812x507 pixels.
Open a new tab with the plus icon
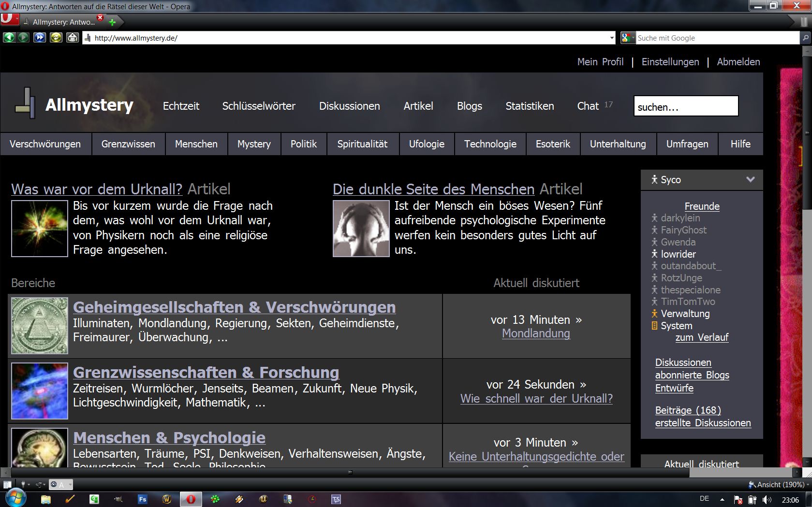click(112, 22)
